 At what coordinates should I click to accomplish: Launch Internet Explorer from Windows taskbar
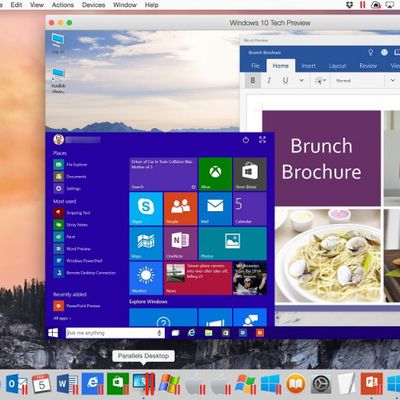point(191,332)
